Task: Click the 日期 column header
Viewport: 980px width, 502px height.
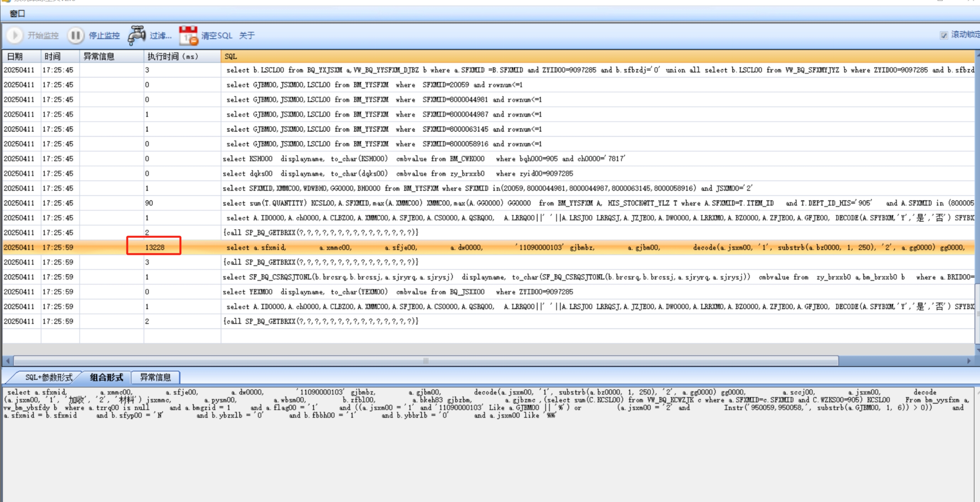Action: tap(15, 56)
